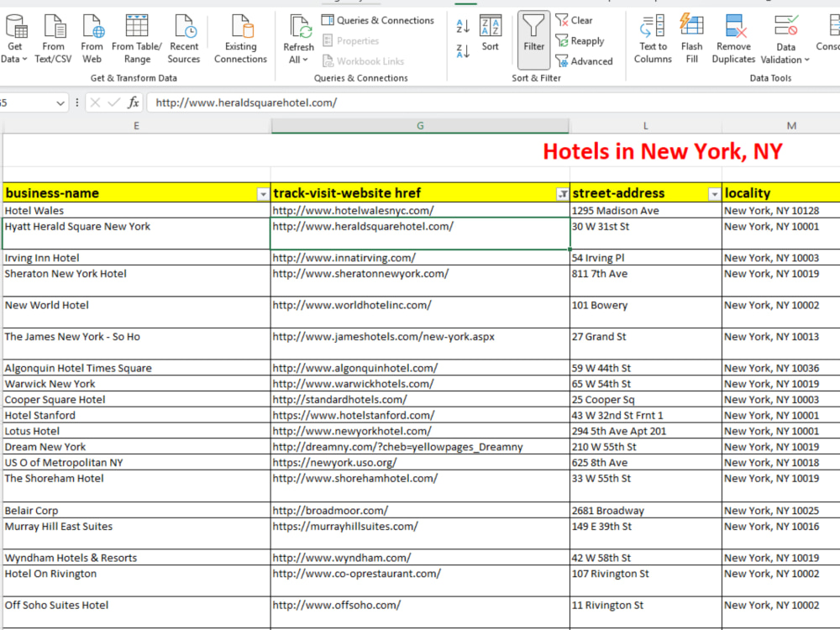Select the 1295 Madison Ave cell
This screenshot has width=840, height=630.
coord(645,211)
